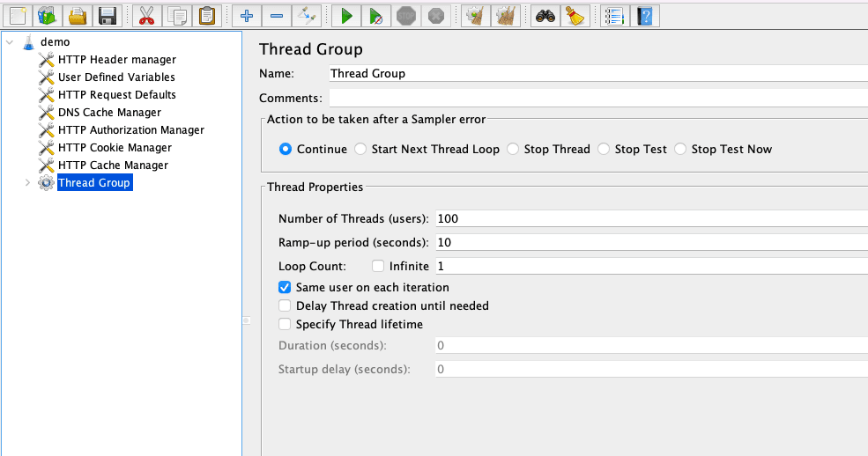
Task: Click the Loop Count value field
Action: click(x=651, y=267)
